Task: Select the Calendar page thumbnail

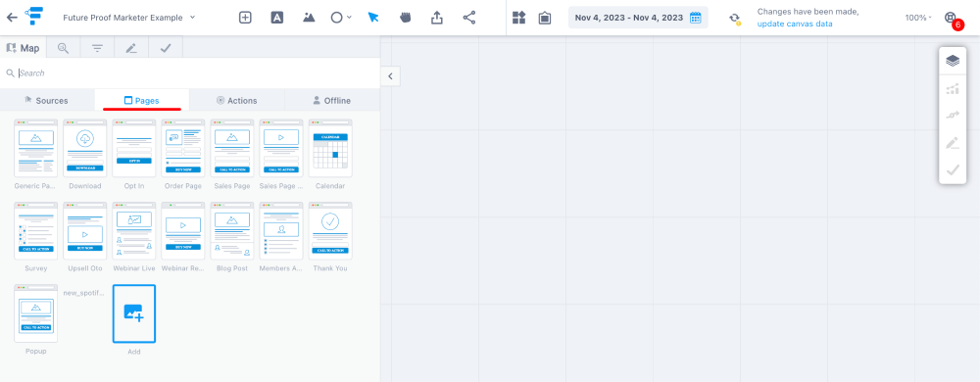Action: pos(330,149)
